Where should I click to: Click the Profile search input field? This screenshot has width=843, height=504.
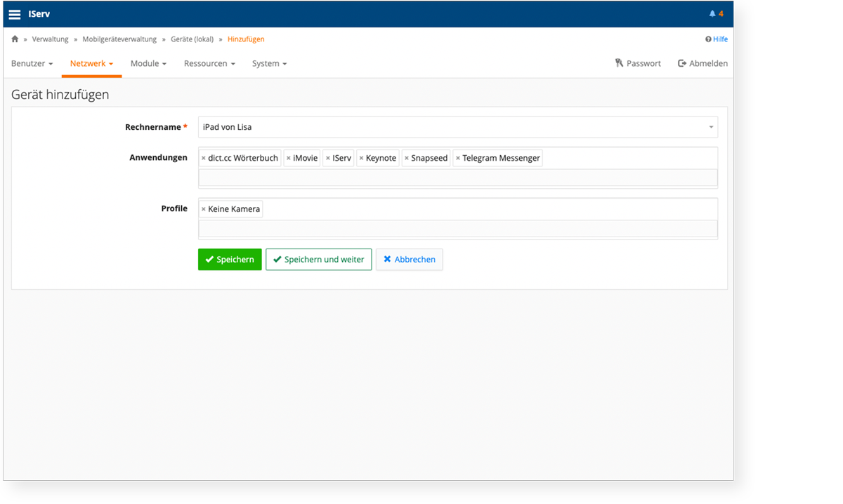point(458,229)
